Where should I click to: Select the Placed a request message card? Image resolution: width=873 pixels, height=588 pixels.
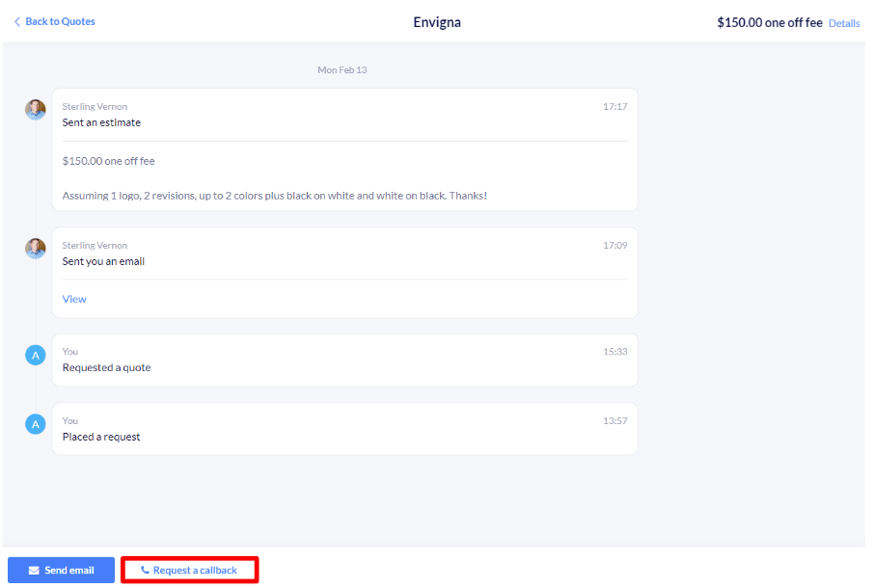344,429
